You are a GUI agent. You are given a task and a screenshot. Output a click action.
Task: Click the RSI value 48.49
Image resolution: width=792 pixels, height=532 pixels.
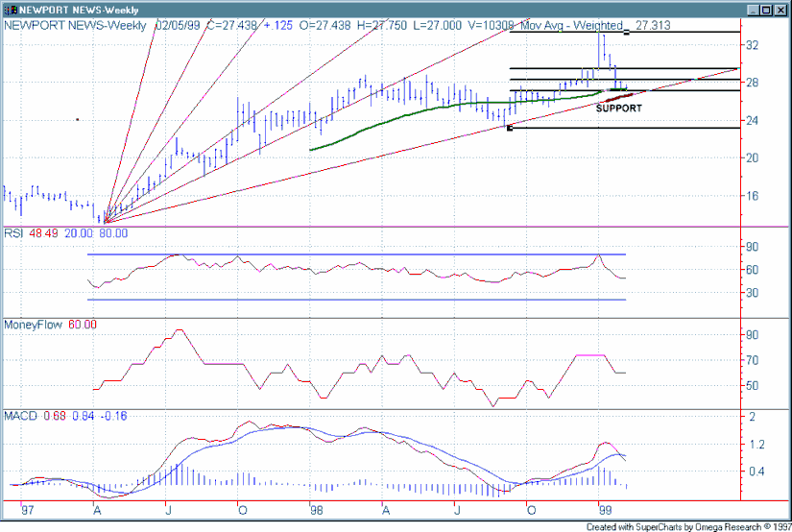43,233
